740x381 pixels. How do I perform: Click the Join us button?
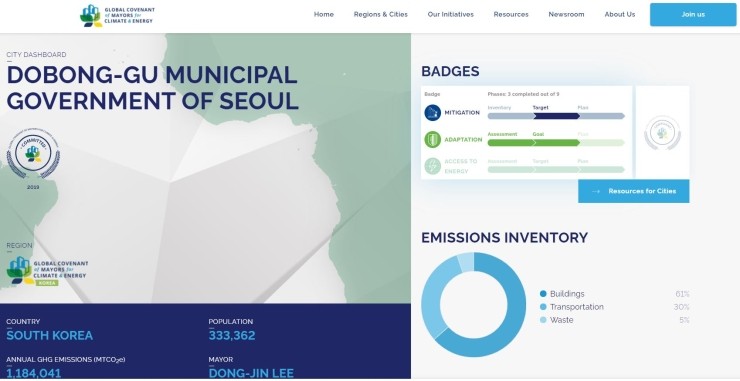pyautogui.click(x=693, y=15)
